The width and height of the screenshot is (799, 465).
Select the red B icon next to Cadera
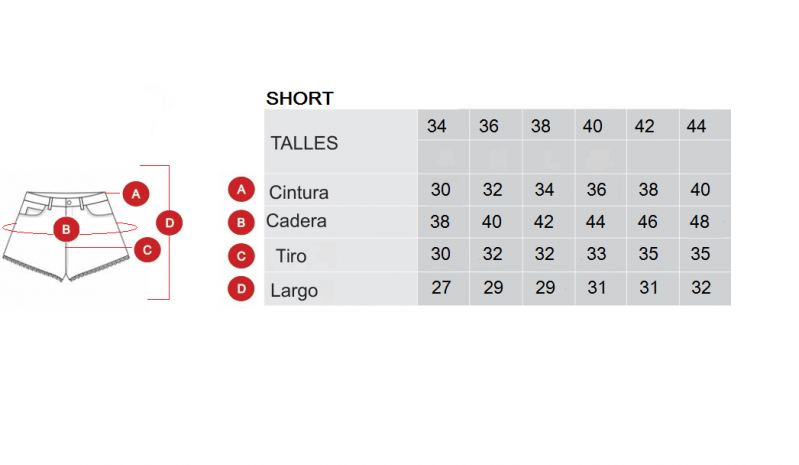point(241,223)
